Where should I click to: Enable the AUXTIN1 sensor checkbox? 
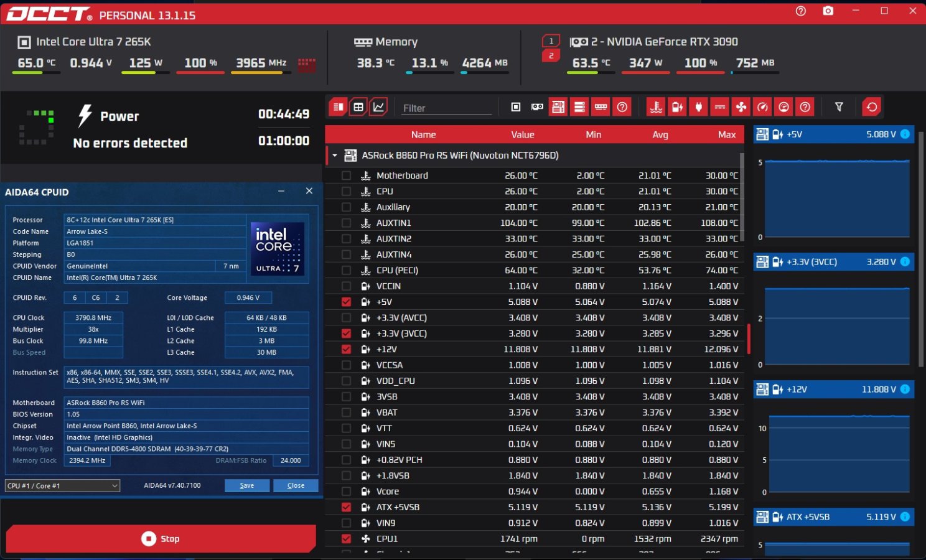tap(346, 223)
